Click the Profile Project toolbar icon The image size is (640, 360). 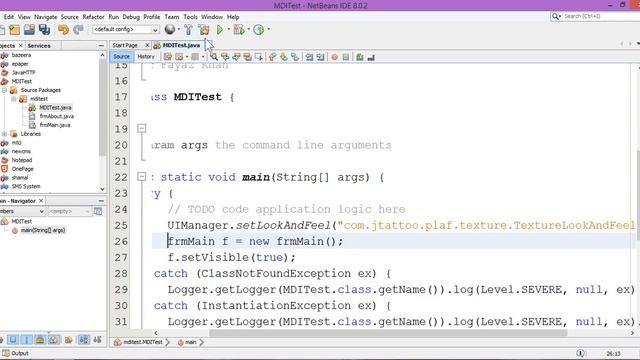pyautogui.click(x=258, y=29)
